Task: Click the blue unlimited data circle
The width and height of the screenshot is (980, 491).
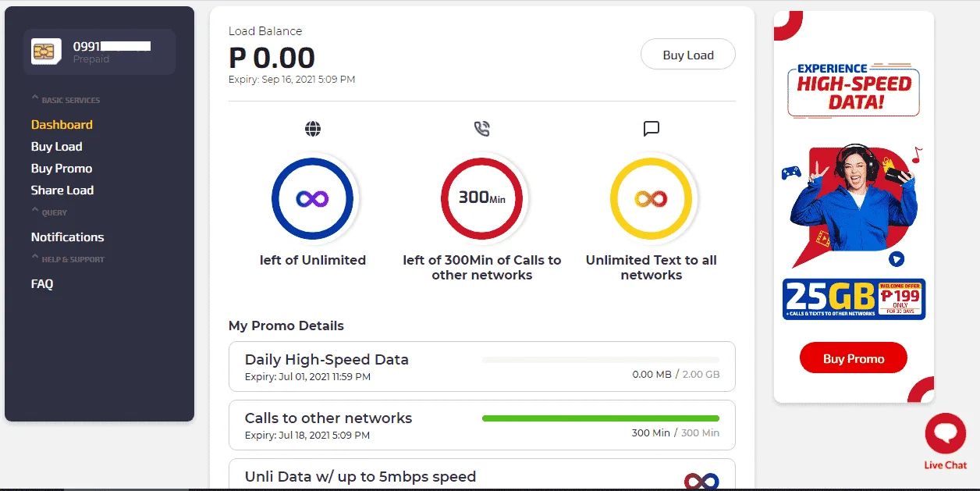Action: [313, 199]
